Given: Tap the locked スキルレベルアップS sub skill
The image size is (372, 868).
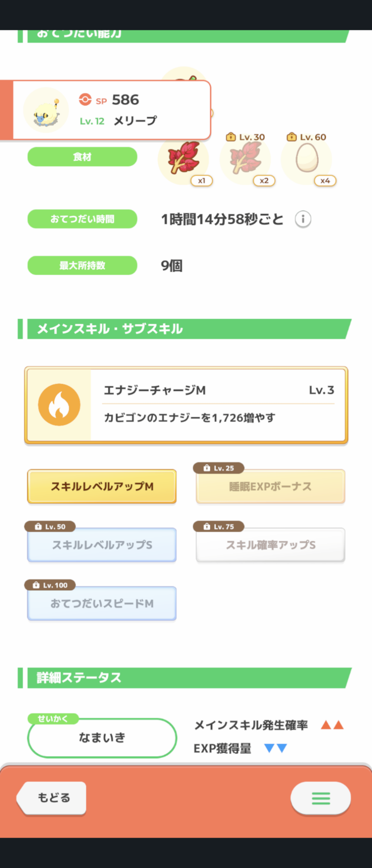Looking at the screenshot, I should (x=102, y=545).
